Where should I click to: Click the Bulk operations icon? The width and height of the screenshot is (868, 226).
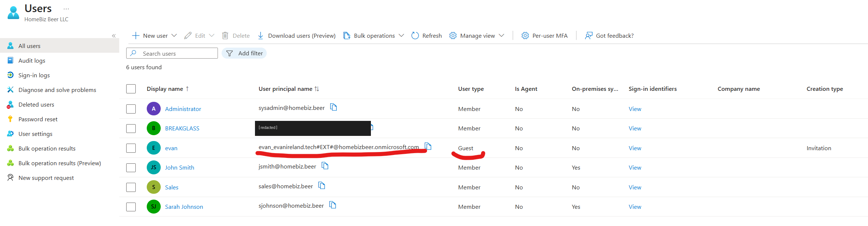point(347,36)
